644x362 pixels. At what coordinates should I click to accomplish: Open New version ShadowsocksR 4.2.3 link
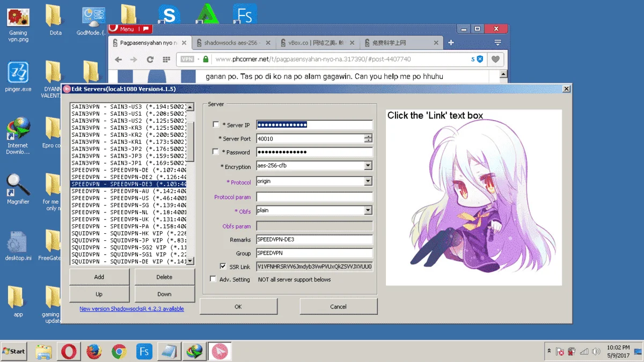131,309
